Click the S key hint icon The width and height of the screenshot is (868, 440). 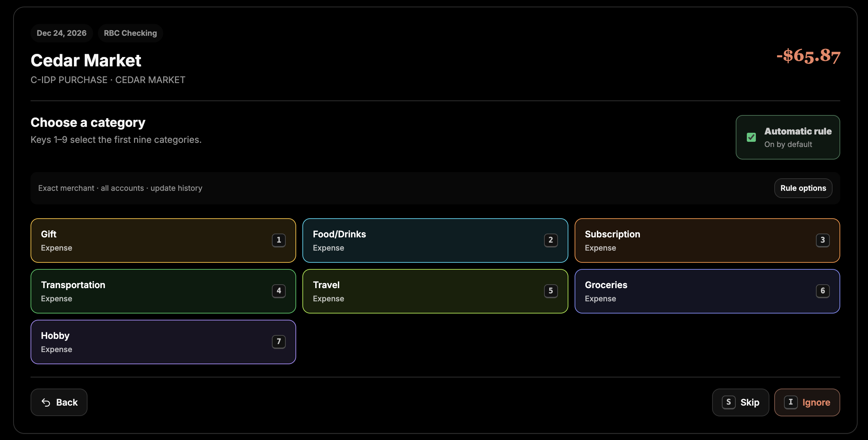point(728,402)
